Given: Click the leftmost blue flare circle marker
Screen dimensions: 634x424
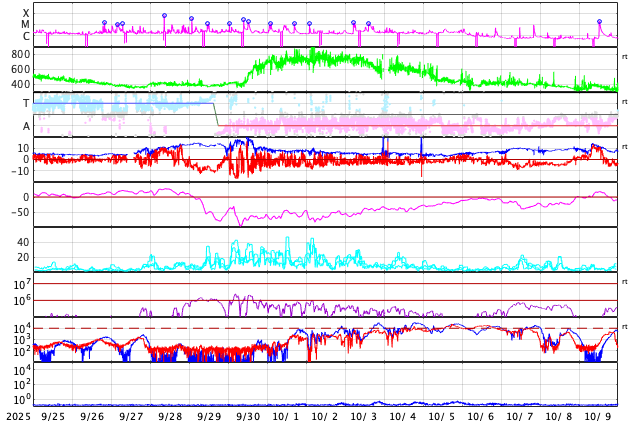Looking at the screenshot, I should [104, 22].
